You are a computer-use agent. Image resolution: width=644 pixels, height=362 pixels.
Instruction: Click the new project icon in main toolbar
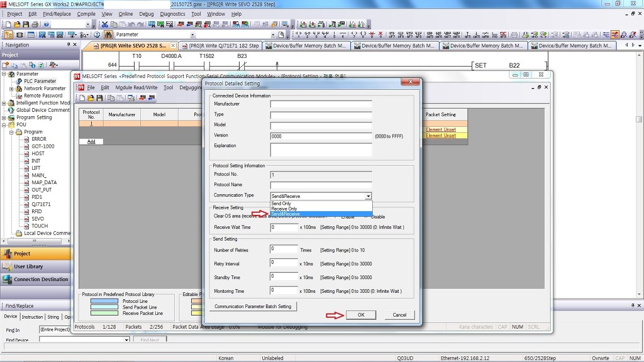click(8, 25)
